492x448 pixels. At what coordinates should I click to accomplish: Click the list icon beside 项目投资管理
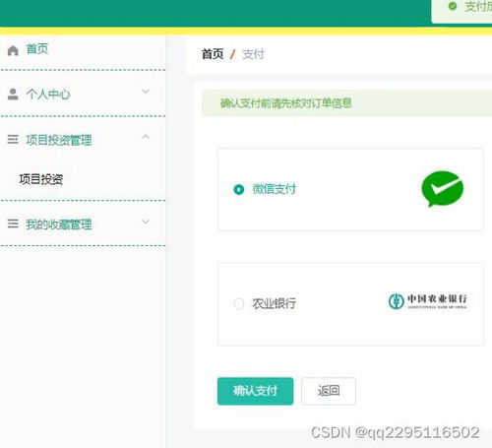point(13,139)
